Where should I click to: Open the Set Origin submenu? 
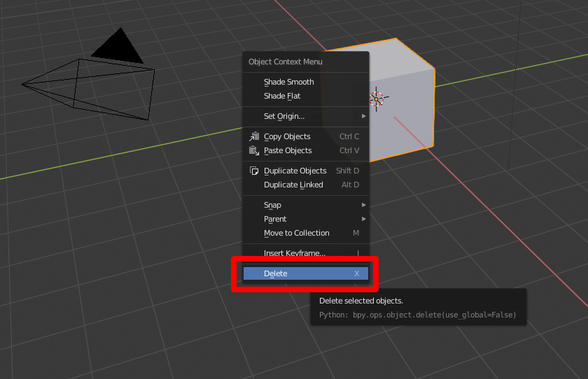306,116
